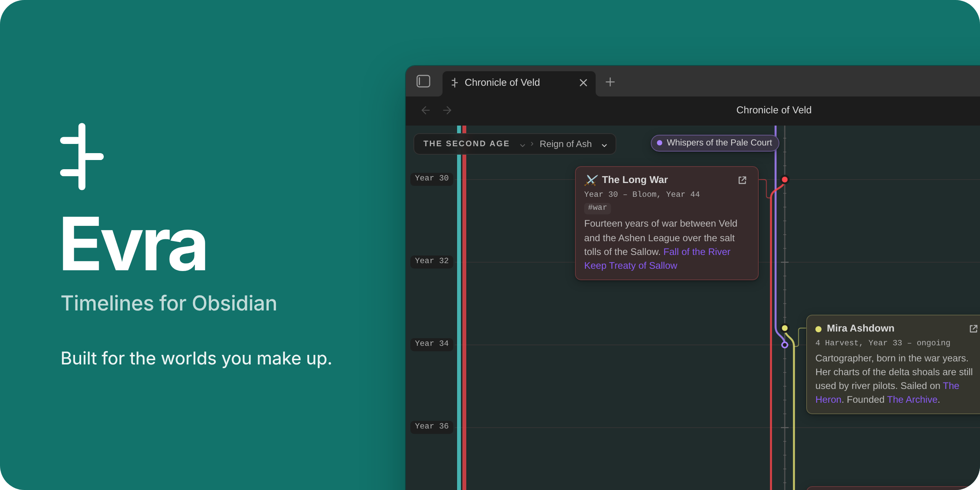The width and height of the screenshot is (980, 490).
Task: Navigate forward with the right arrow
Action: [447, 110]
